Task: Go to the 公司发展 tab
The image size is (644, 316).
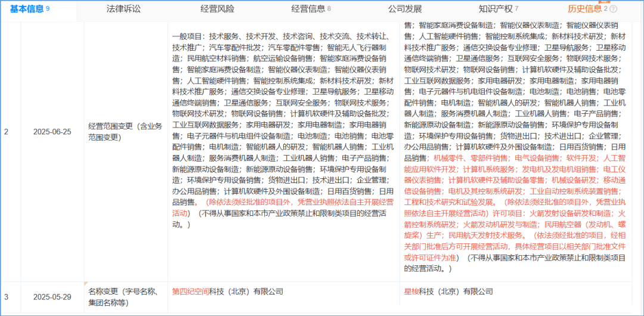Action: pyautogui.click(x=405, y=9)
